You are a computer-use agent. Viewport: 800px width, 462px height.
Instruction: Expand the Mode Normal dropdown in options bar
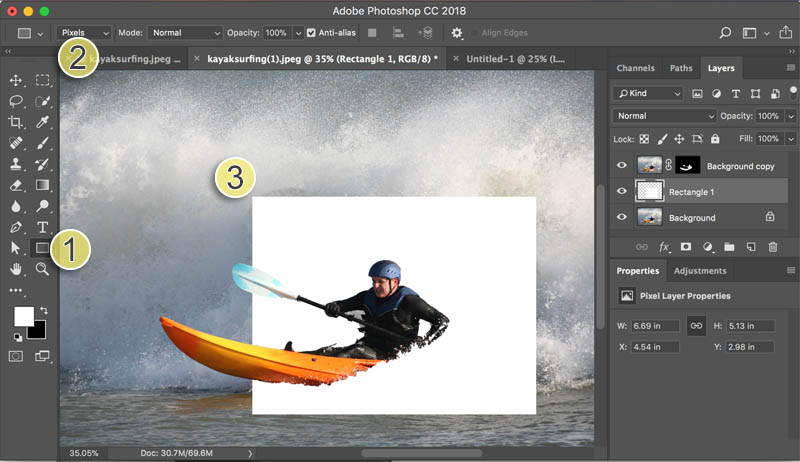185,33
